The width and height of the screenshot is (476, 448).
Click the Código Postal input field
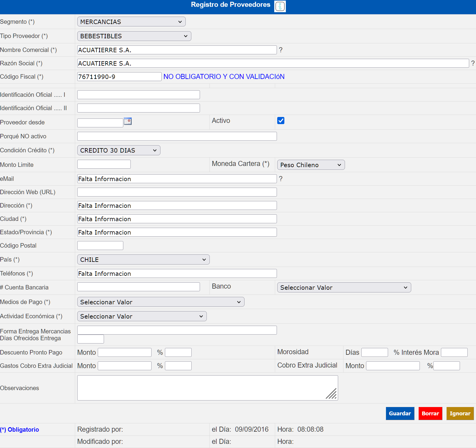pos(100,246)
